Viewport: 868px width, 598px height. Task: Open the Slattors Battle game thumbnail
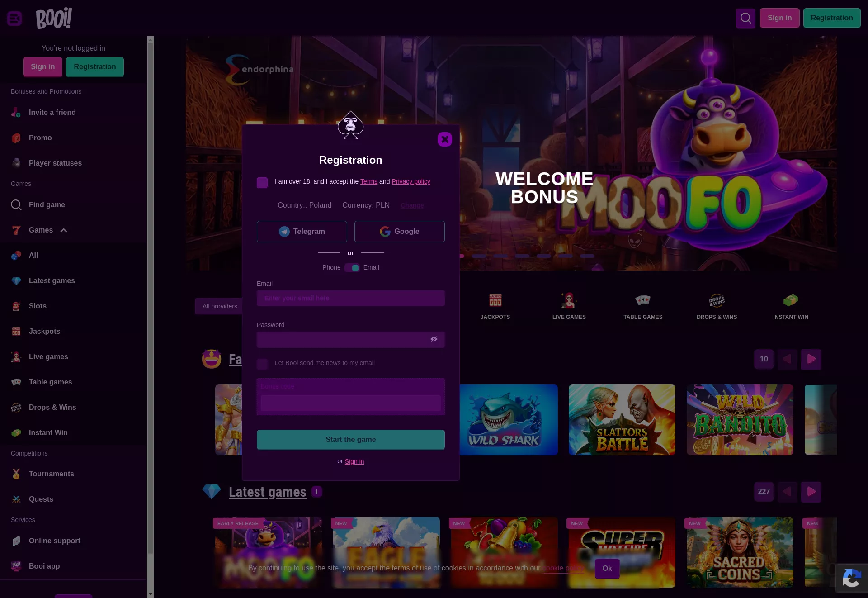pos(622,420)
